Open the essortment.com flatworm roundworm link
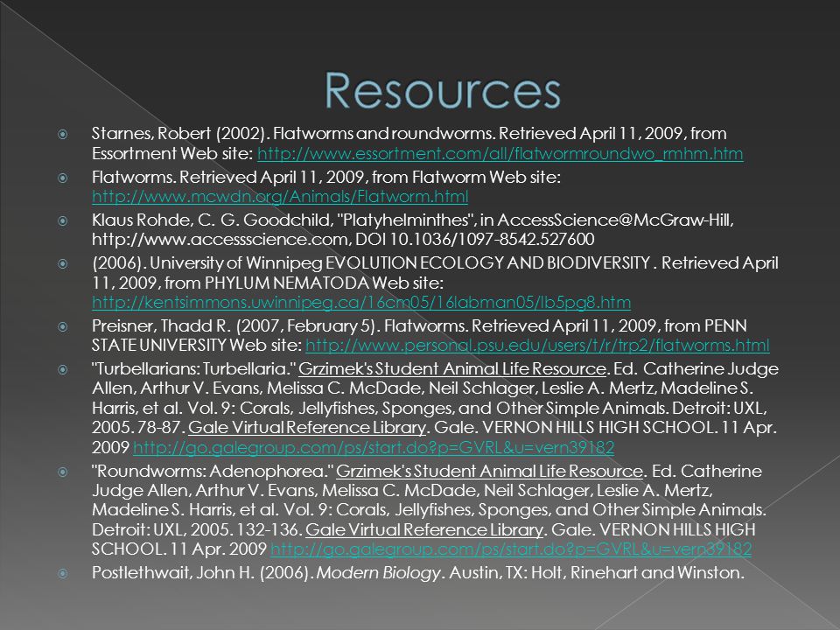The width and height of the screenshot is (840, 630). (x=500, y=154)
